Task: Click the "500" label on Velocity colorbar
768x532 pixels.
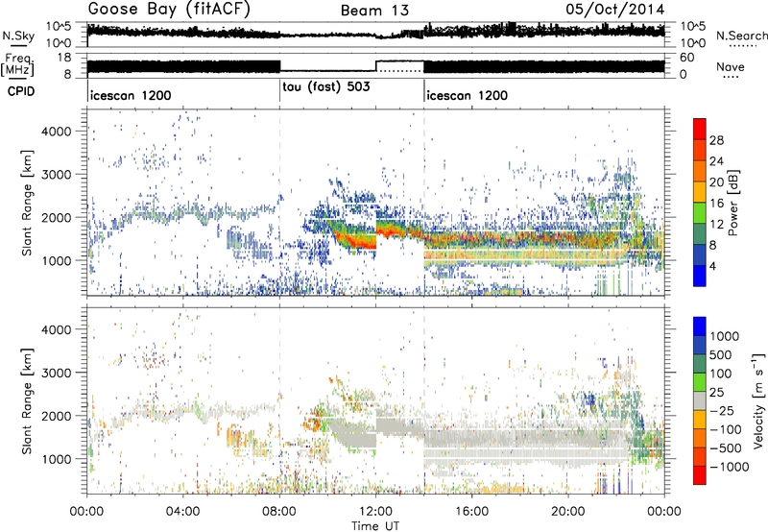Action: [x=721, y=354]
